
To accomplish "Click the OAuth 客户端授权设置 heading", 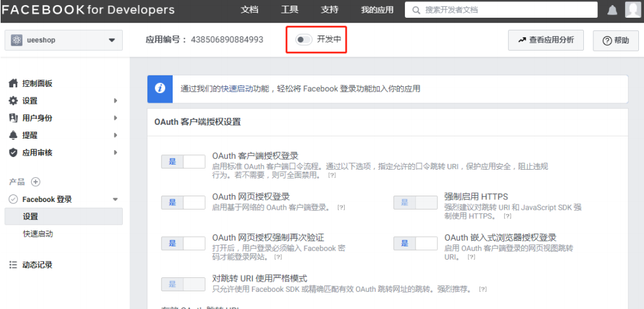I will pyautogui.click(x=197, y=122).
